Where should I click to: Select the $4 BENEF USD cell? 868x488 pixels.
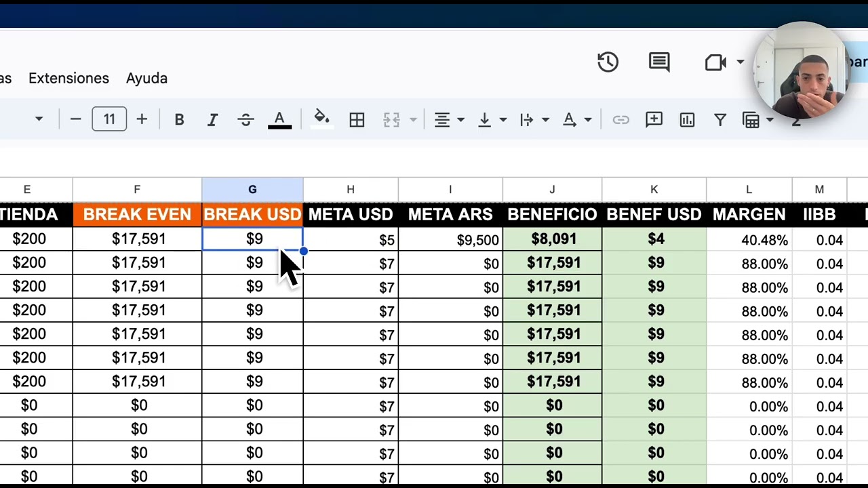point(654,239)
